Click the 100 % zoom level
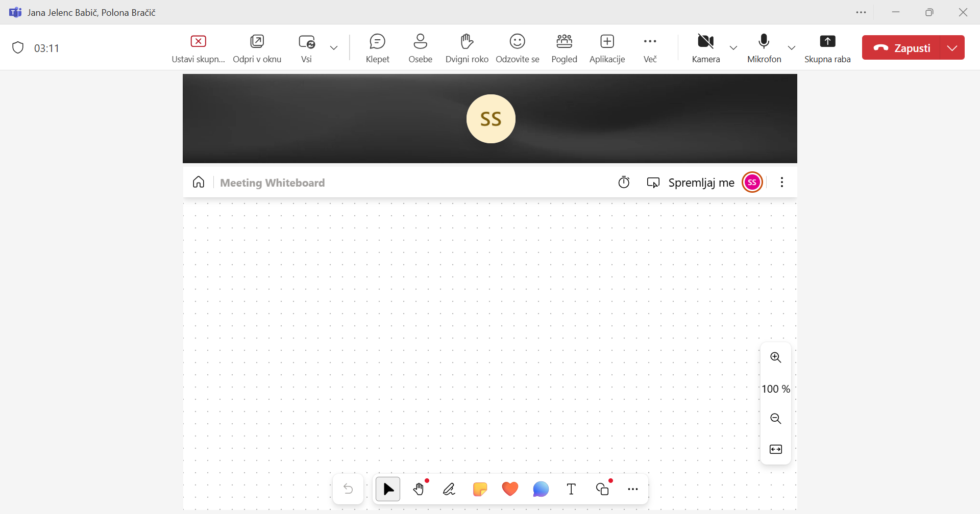980x514 pixels. click(x=776, y=389)
